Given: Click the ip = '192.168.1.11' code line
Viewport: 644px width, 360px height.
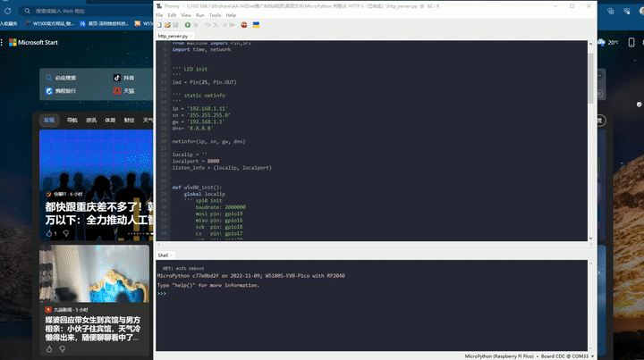Looking at the screenshot, I should click(199, 108).
